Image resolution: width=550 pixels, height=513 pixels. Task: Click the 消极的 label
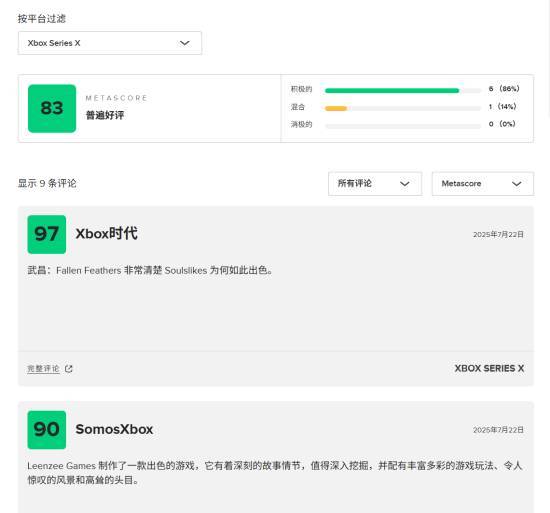coord(301,124)
